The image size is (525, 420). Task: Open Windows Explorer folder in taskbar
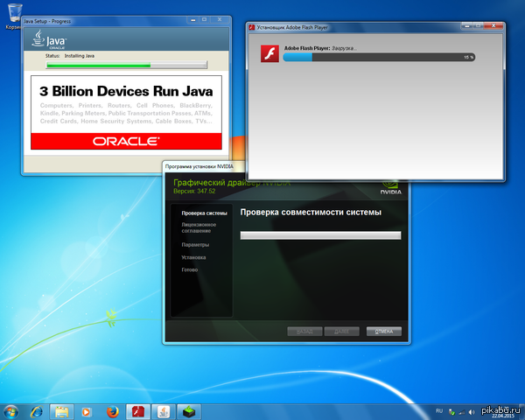click(62, 411)
